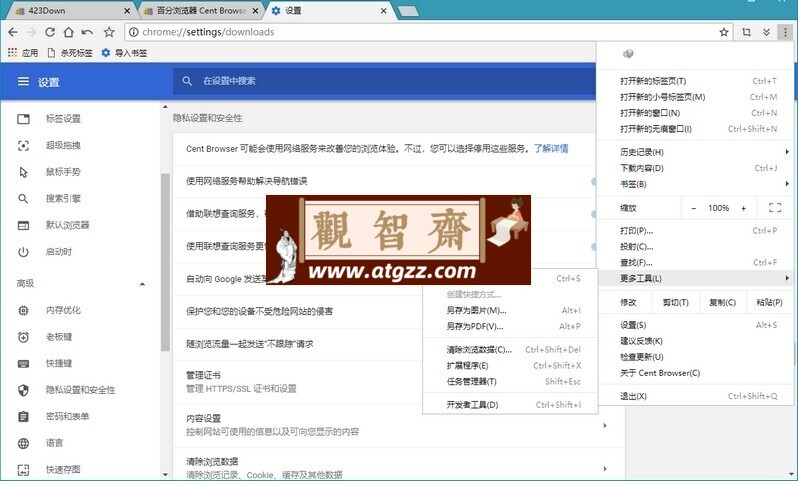Expand the 清除浏览数据 row arrow
Screen dimensions: 798x481
[605, 469]
